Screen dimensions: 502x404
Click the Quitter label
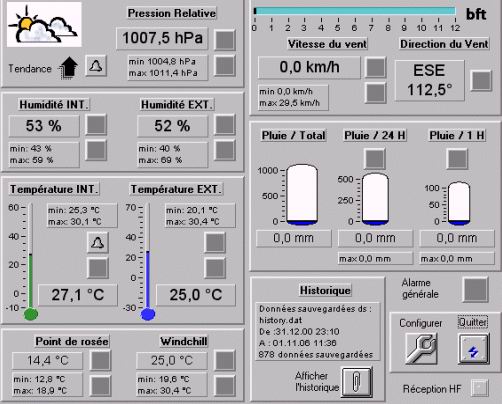(473, 322)
